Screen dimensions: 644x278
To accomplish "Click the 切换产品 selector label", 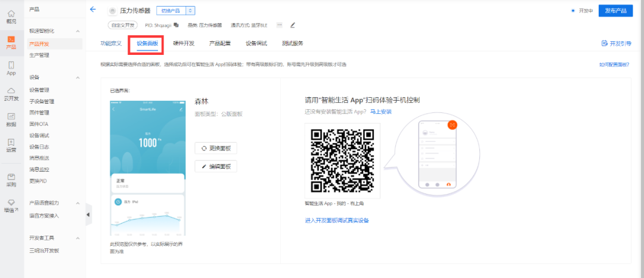I will (x=171, y=11).
